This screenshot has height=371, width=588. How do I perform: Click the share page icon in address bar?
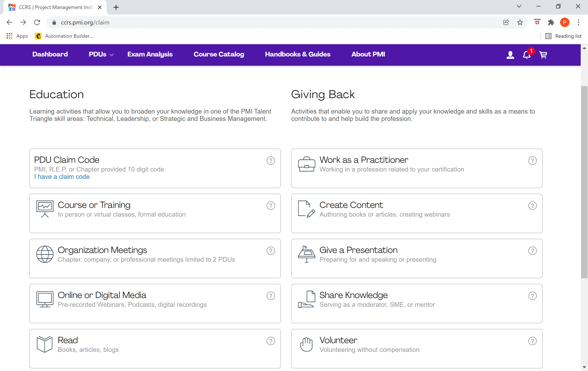click(506, 23)
